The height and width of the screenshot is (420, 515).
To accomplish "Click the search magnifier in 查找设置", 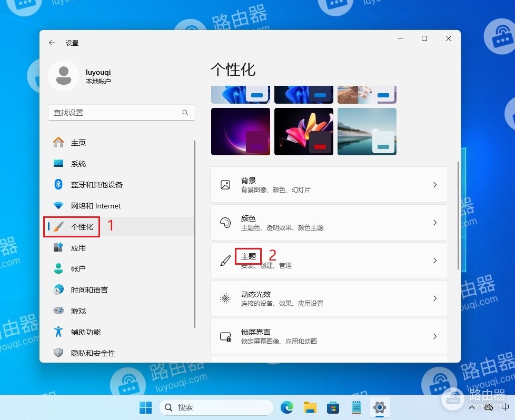I will click(185, 113).
